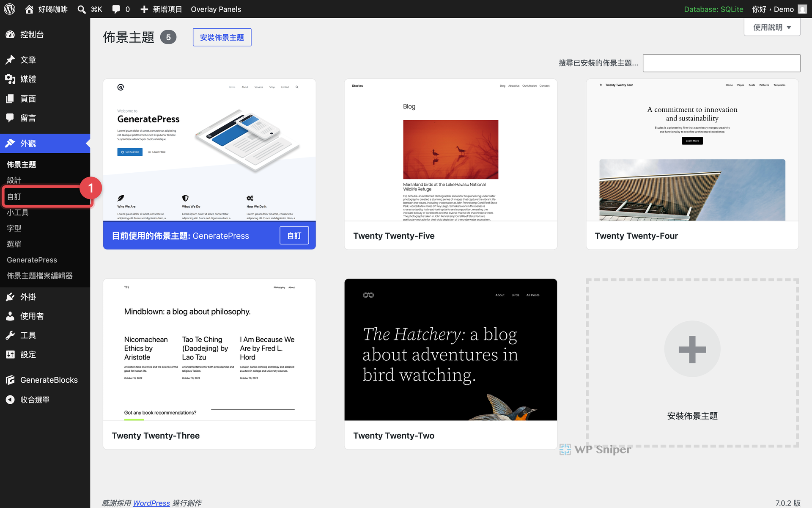Click the Twenty Twenty-Four theme name
The width and height of the screenshot is (812, 508).
click(636, 236)
